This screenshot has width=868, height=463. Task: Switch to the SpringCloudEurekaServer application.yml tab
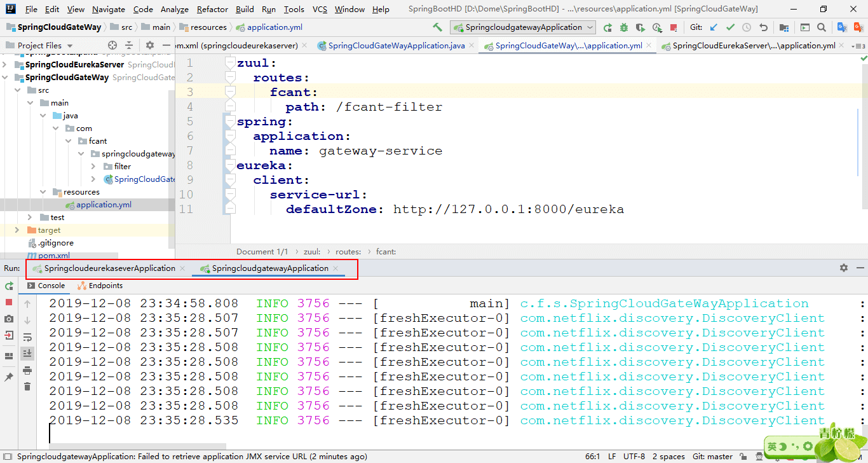point(754,46)
